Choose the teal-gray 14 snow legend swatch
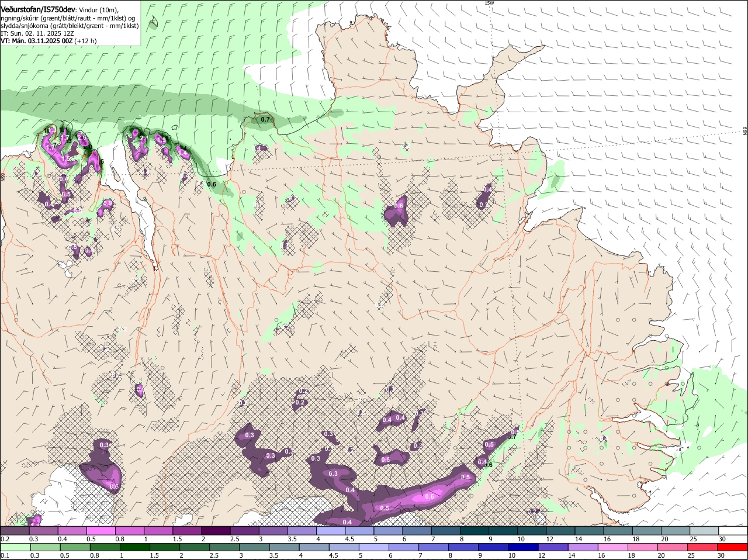This screenshot has height=560, width=748. (588, 531)
